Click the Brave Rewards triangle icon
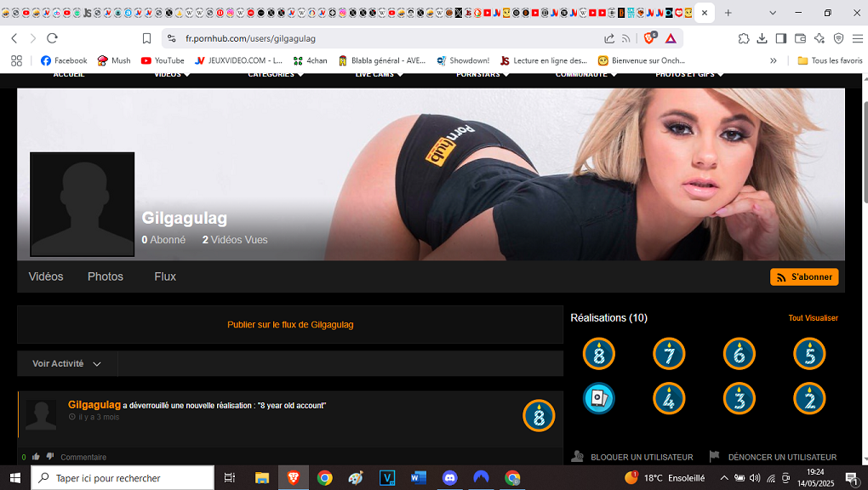The image size is (868, 490). pos(671,38)
